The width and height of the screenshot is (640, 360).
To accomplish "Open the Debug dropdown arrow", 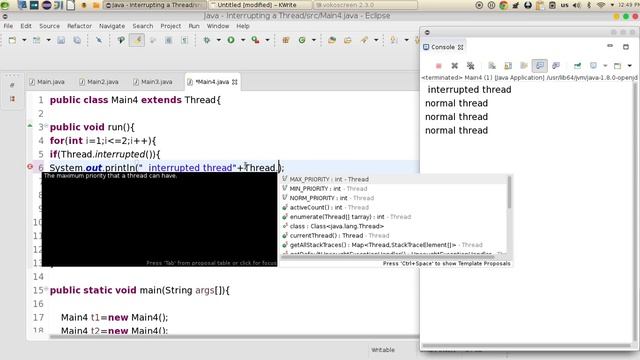I will 218,40.
